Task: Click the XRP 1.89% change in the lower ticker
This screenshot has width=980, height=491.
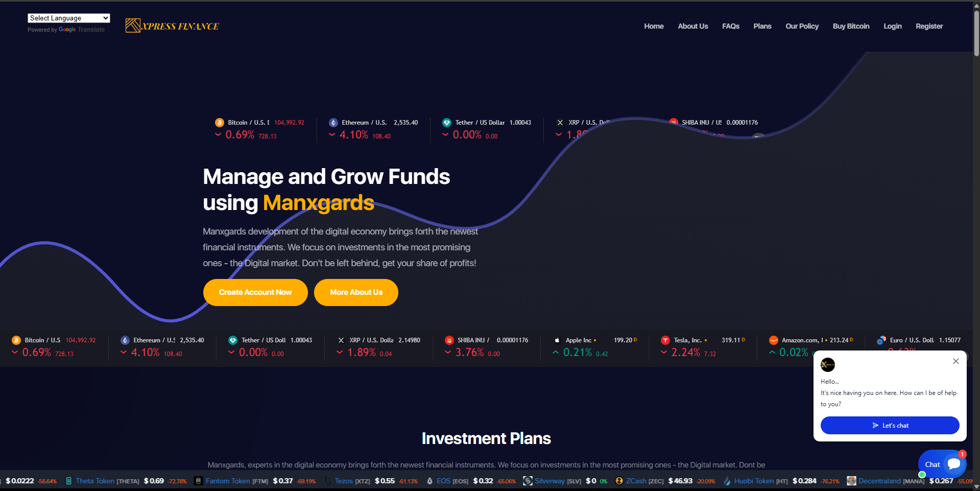Action: pyautogui.click(x=362, y=353)
